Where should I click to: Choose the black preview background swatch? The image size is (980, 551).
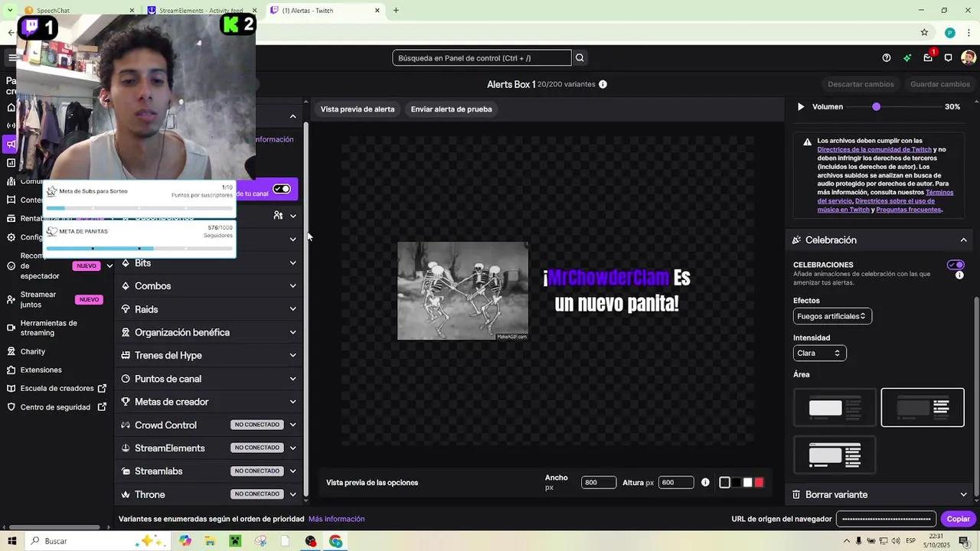pos(737,483)
